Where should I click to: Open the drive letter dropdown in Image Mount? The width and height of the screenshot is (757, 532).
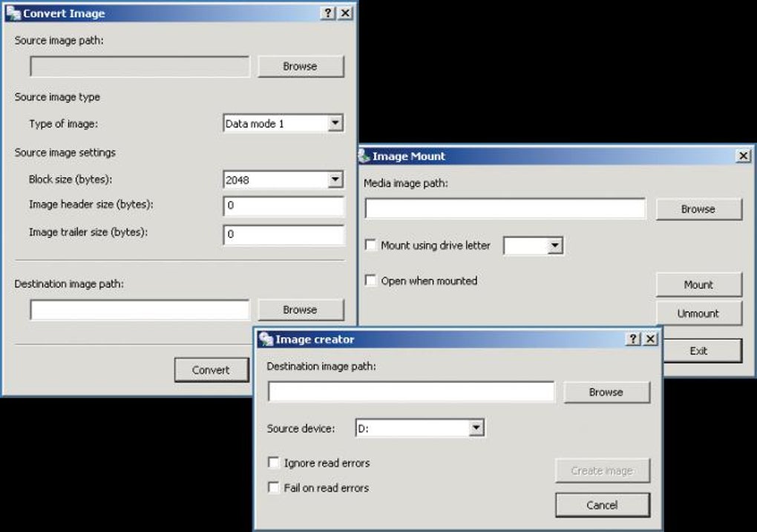[x=555, y=246]
